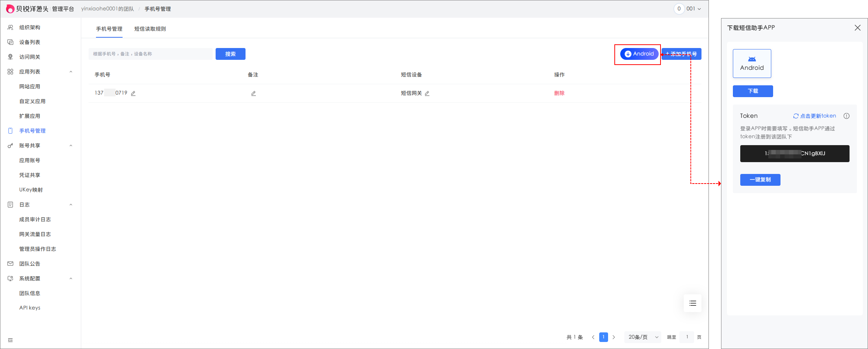Collapse the 账号共享 sidebar group
The height and width of the screenshot is (349, 868).
click(x=71, y=146)
